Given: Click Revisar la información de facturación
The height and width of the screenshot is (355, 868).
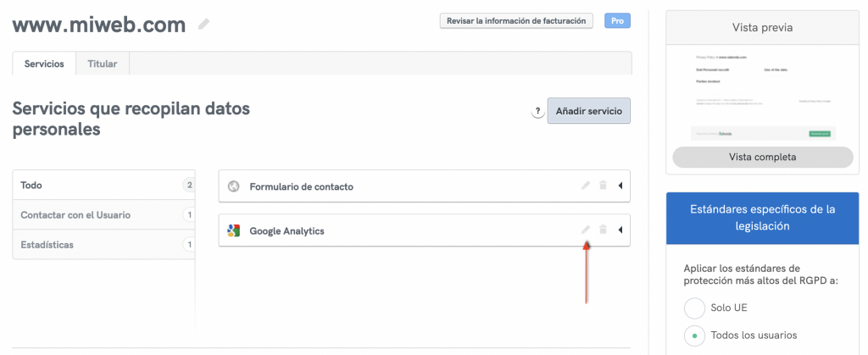Looking at the screenshot, I should (516, 21).
